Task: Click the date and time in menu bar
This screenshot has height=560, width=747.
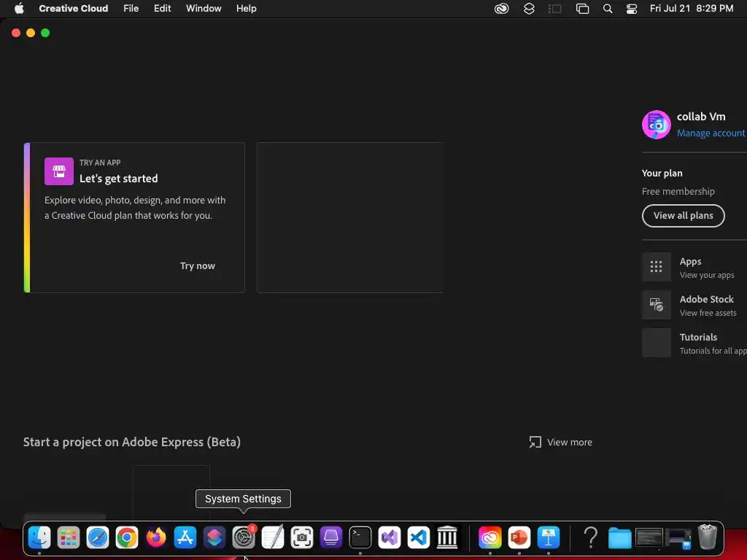Action: [x=692, y=9]
